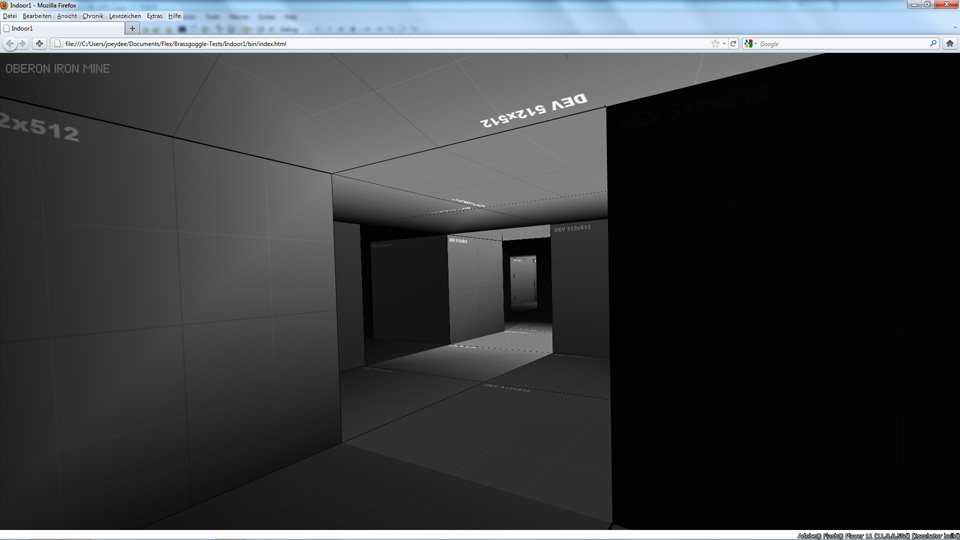
Task: Open the Google search engine dropdown
Action: pyautogui.click(x=750, y=44)
